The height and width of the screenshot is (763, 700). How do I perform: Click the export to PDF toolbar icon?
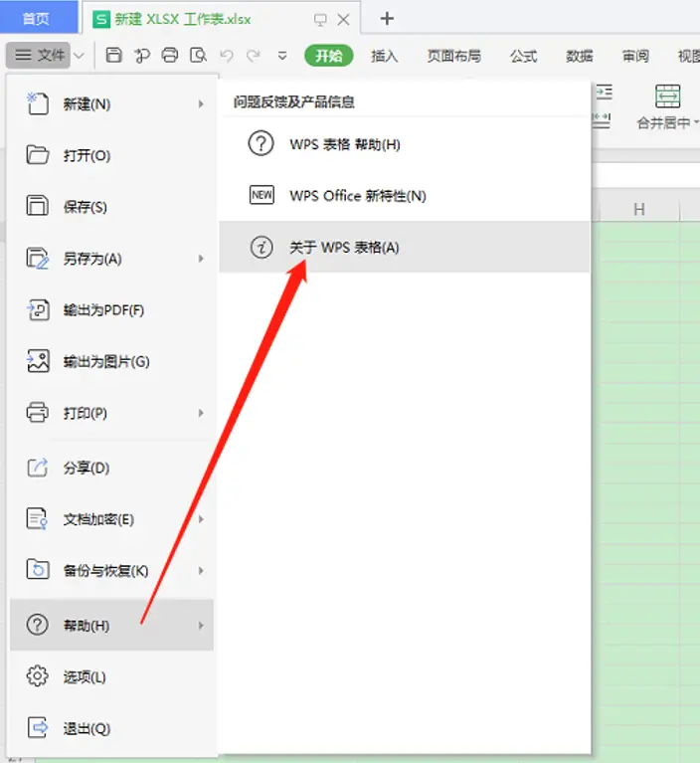[x=142, y=56]
